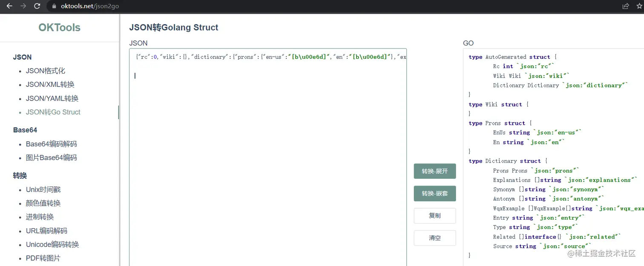Screen dimensions: 644x266
Task: Click the share page icon
Action: tap(626, 6)
